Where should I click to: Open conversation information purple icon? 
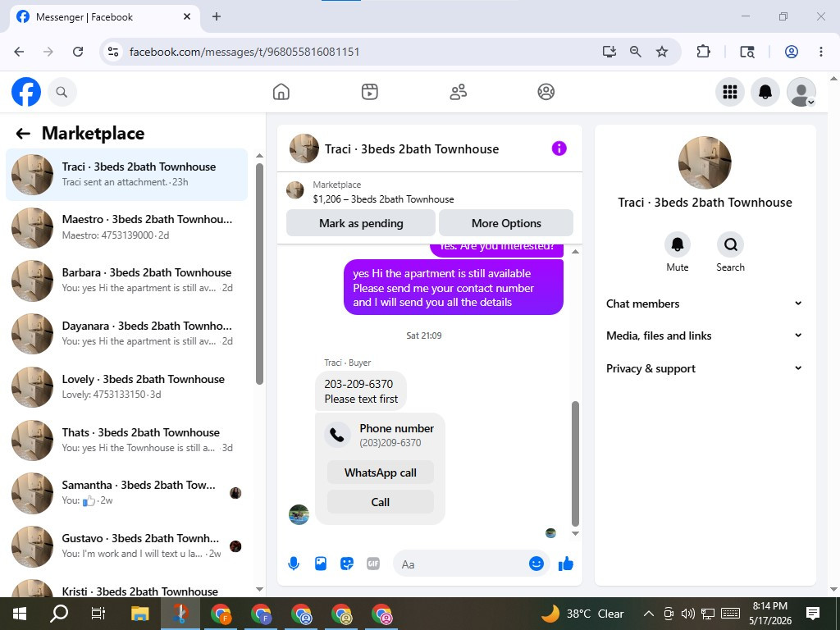pos(559,148)
